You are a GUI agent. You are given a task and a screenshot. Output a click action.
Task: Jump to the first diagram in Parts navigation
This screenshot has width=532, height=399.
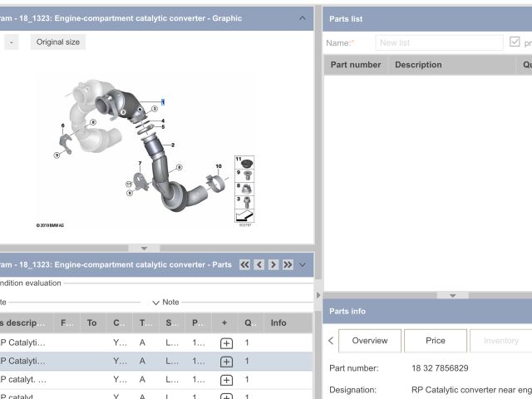244,264
